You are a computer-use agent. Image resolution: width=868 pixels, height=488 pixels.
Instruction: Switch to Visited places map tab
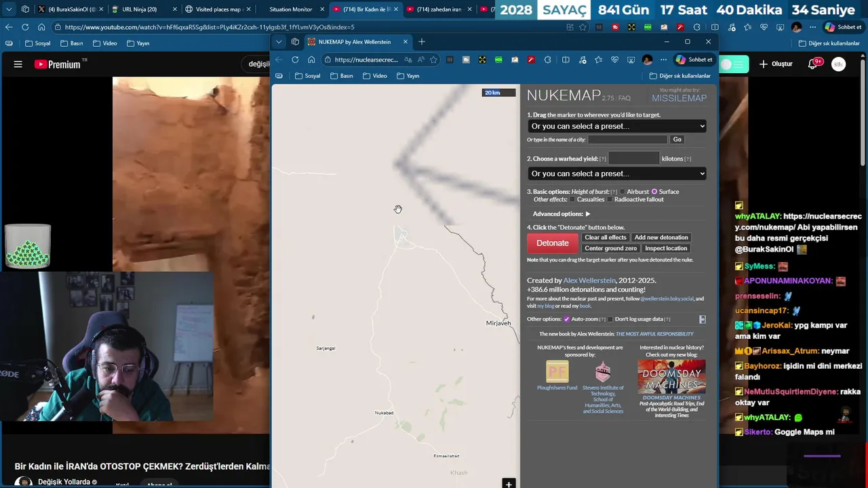(x=218, y=9)
